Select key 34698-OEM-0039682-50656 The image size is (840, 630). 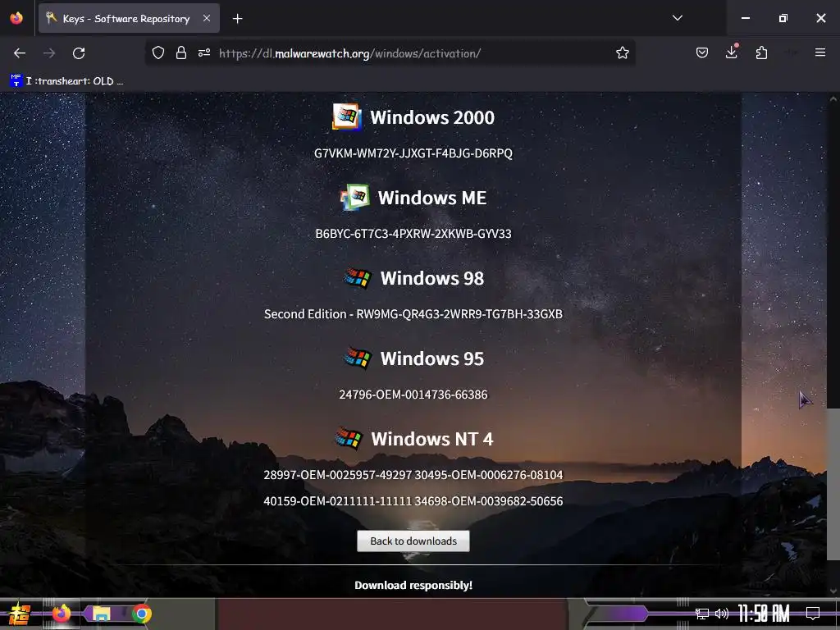point(489,501)
